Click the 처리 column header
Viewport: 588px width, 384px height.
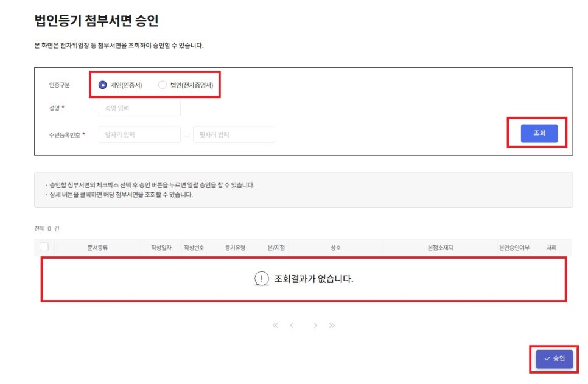551,248
